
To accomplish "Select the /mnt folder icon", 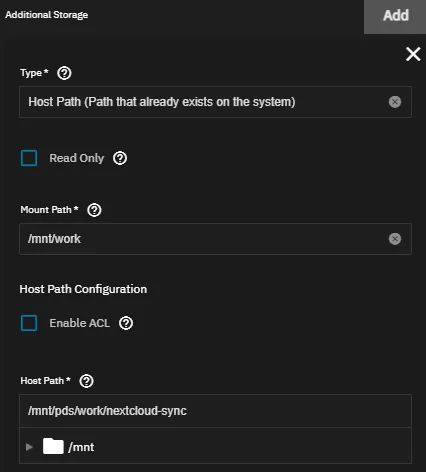I will pyautogui.click(x=53, y=446).
